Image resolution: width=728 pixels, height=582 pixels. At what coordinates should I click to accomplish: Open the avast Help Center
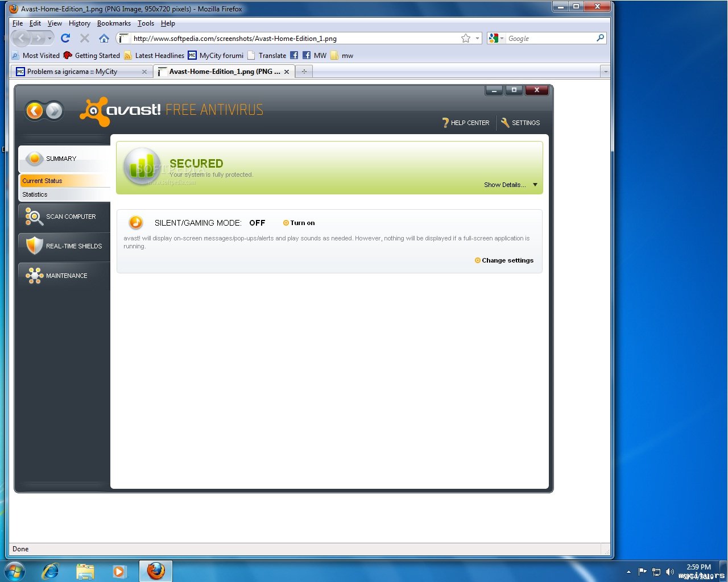pyautogui.click(x=465, y=123)
